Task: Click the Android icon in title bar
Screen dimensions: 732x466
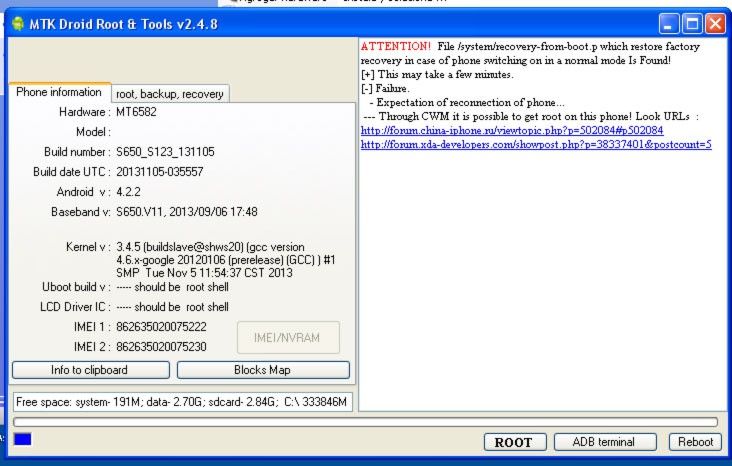Action: [18, 23]
